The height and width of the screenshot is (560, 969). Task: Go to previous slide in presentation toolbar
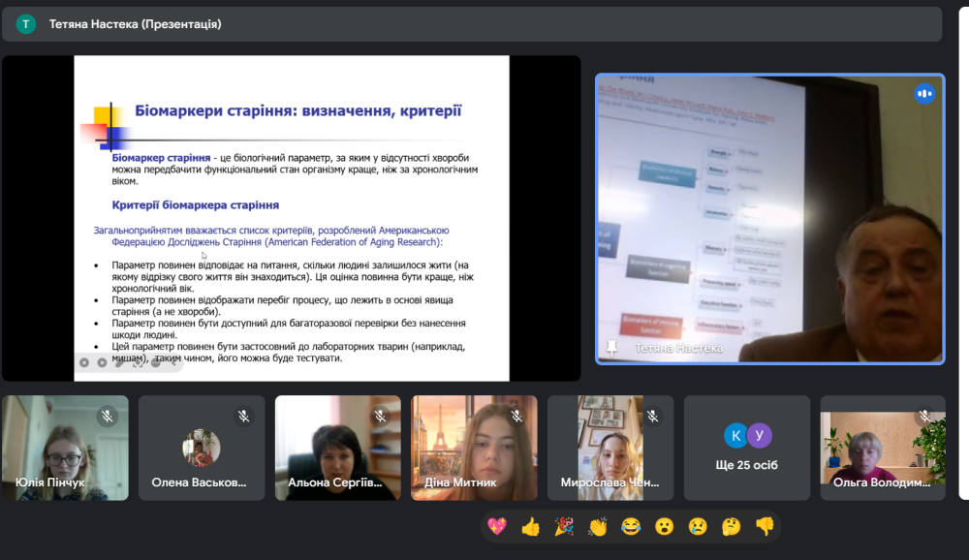pyautogui.click(x=84, y=362)
